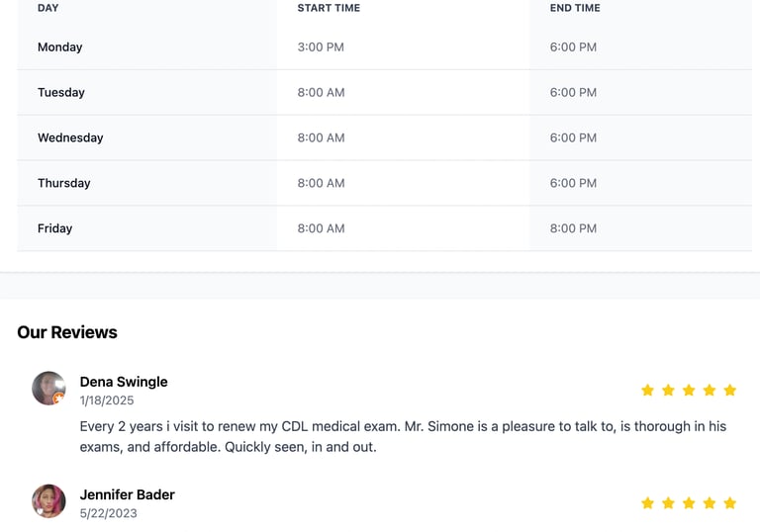The image size is (760, 532).
Task: Click Dena Swingle's profile avatar
Action: coord(48,388)
